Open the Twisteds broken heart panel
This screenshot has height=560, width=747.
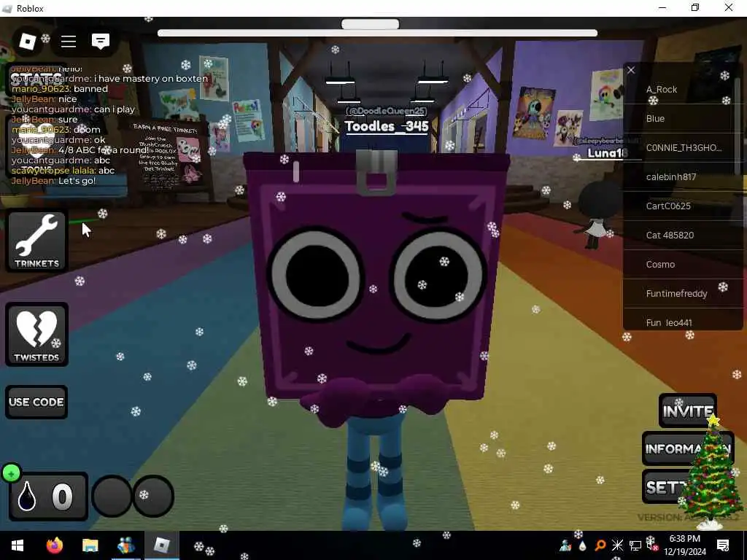point(36,334)
